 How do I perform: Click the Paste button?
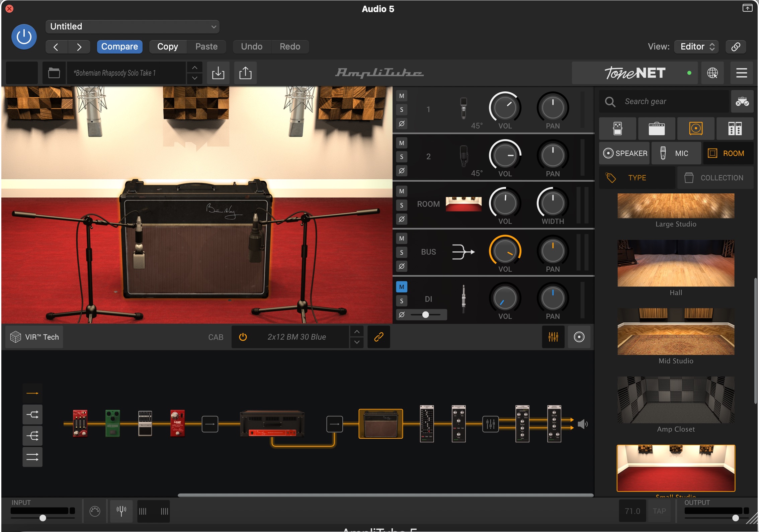click(x=206, y=47)
